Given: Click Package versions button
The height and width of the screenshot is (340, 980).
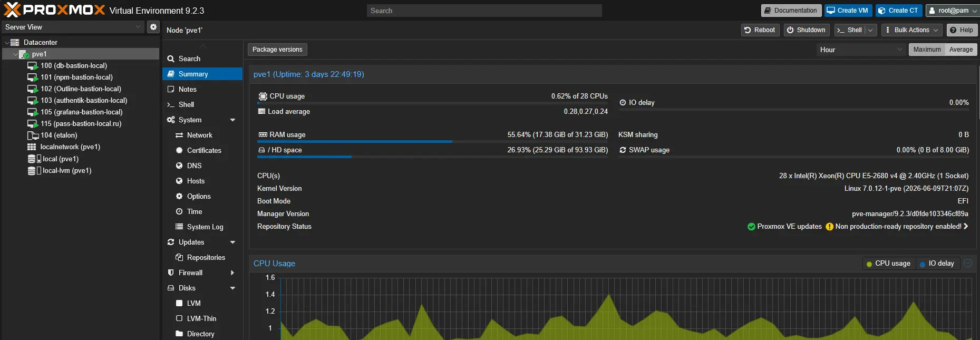Looking at the screenshot, I should (x=277, y=50).
